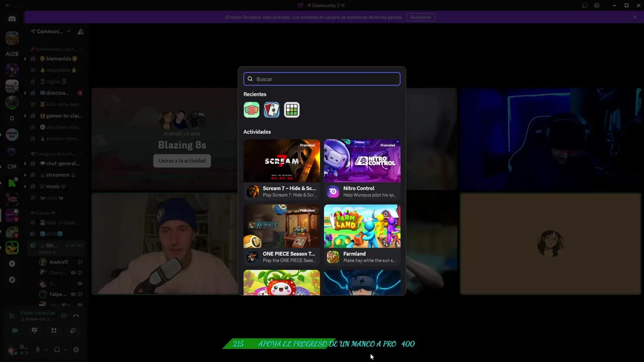
Task: Click Unirse a la actividad button
Action: click(182, 160)
